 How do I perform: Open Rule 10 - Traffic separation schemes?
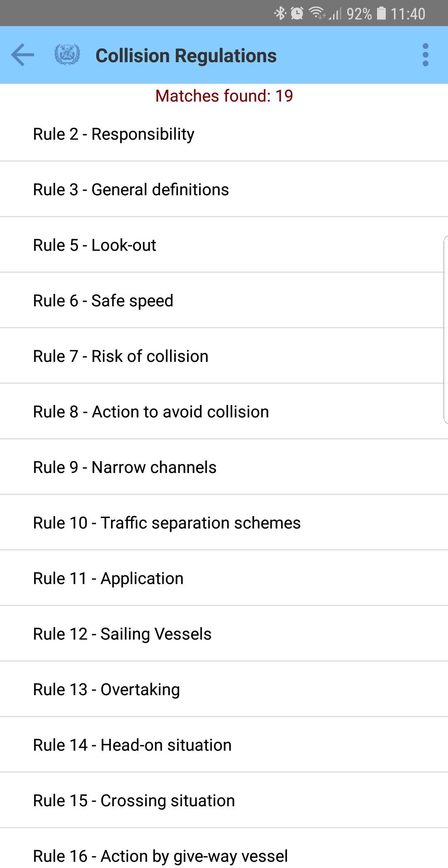pyautogui.click(x=224, y=523)
